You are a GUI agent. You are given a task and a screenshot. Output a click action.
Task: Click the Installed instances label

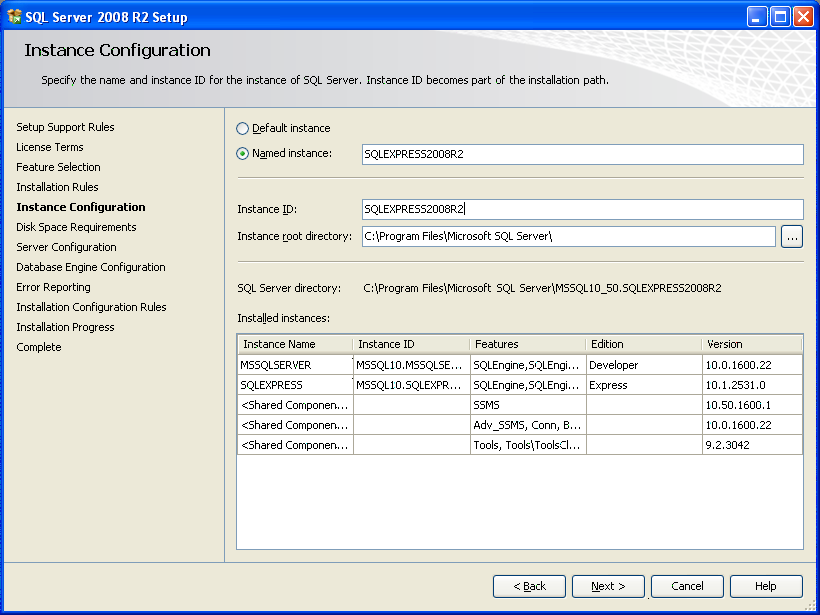(x=283, y=318)
